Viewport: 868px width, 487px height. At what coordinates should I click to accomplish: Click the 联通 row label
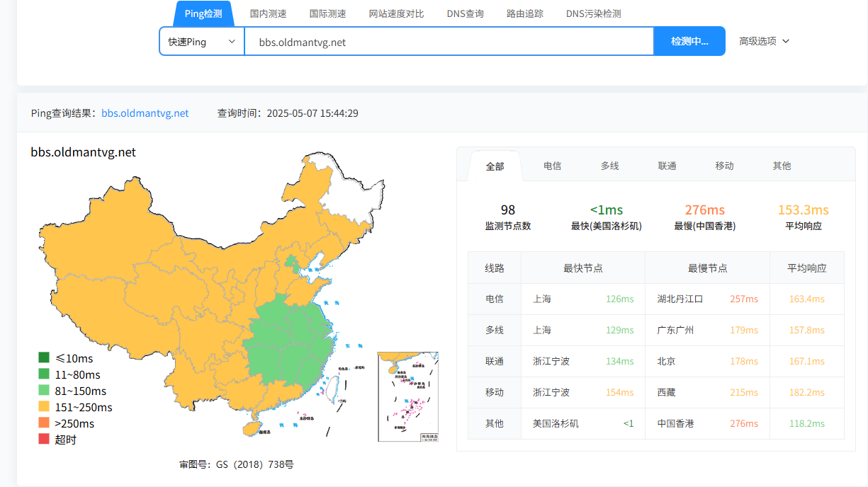pyautogui.click(x=495, y=362)
